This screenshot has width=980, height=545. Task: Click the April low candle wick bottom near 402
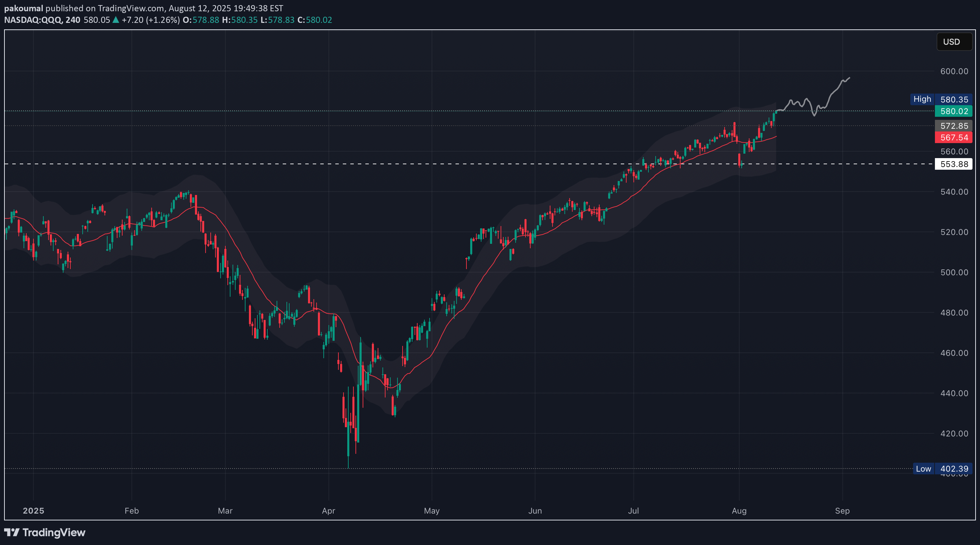click(348, 467)
